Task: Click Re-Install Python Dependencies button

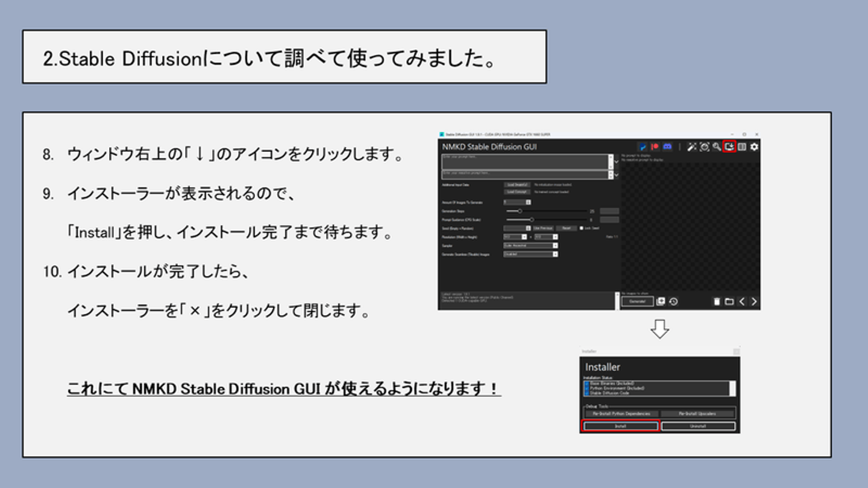Action: pyautogui.click(x=621, y=414)
